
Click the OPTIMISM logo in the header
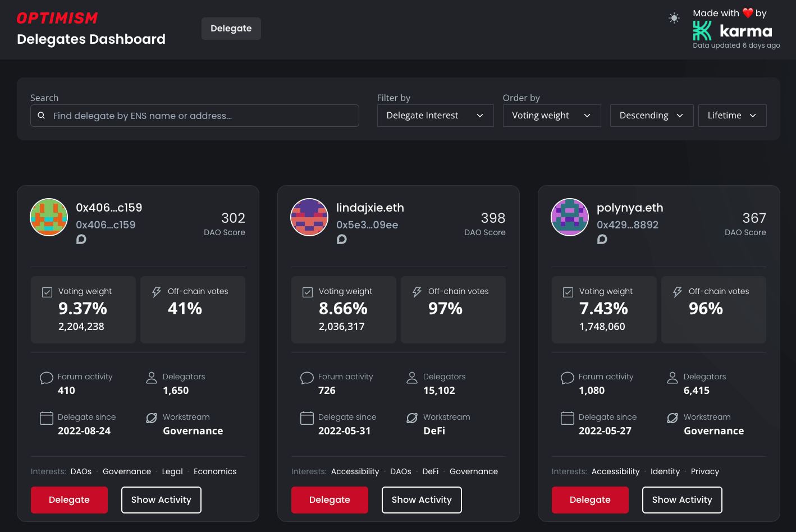coord(57,17)
